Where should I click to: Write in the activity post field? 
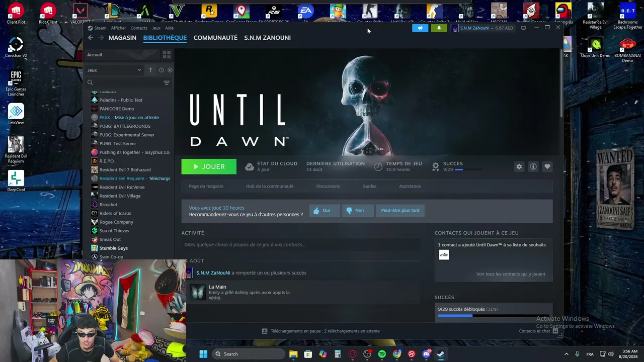point(301,245)
